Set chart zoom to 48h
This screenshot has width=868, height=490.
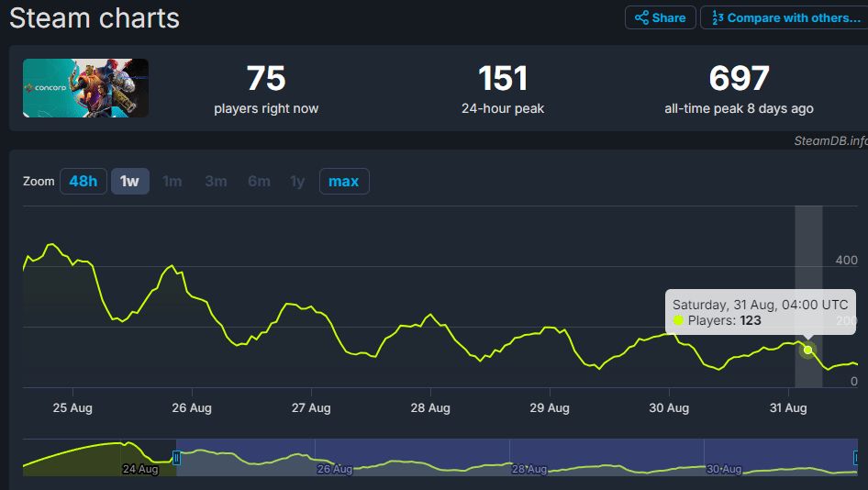(x=83, y=181)
